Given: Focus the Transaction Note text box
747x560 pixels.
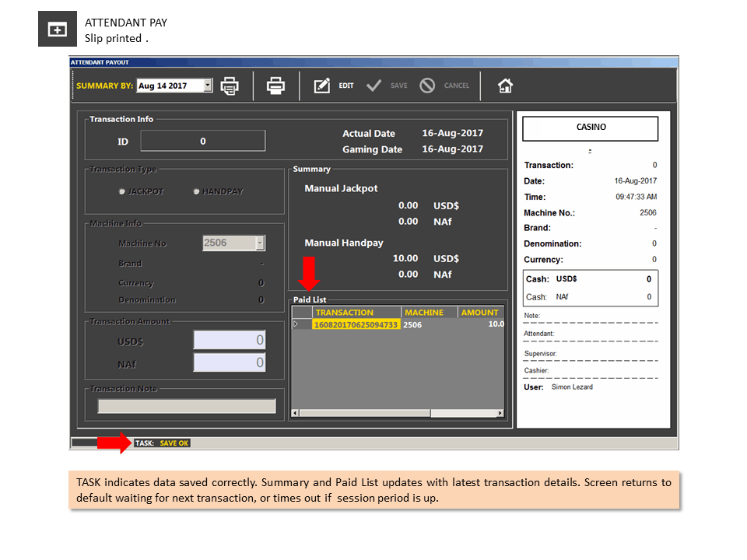Looking at the screenshot, I should click(187, 406).
